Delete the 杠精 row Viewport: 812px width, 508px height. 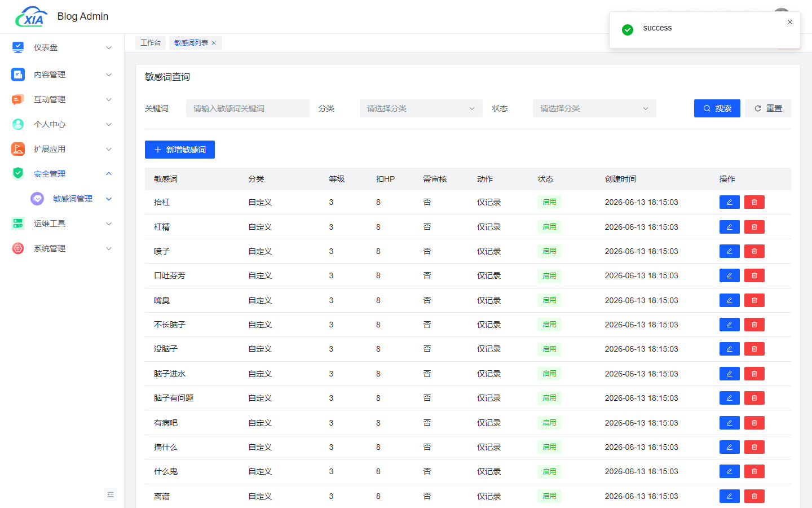pos(754,227)
